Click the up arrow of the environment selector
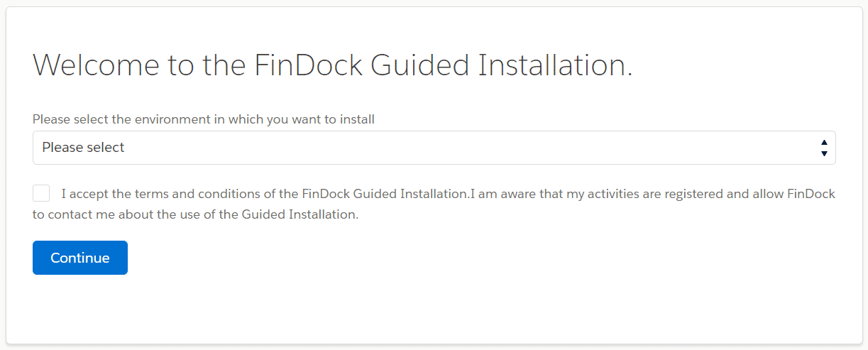The image size is (868, 350). pyautogui.click(x=824, y=142)
